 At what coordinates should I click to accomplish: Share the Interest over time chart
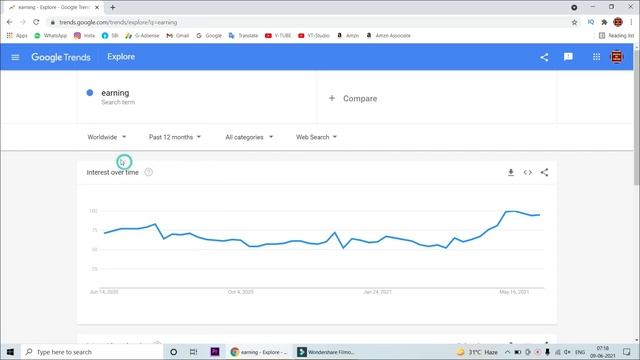[x=544, y=173]
